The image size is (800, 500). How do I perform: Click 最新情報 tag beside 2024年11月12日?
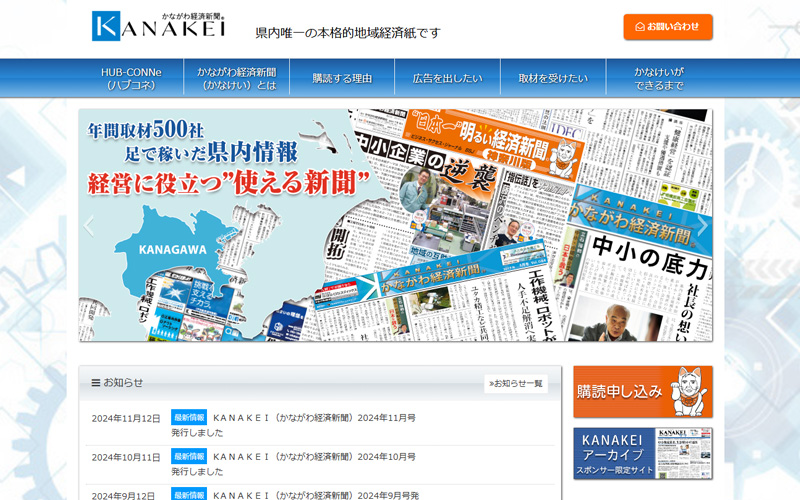coord(189,417)
